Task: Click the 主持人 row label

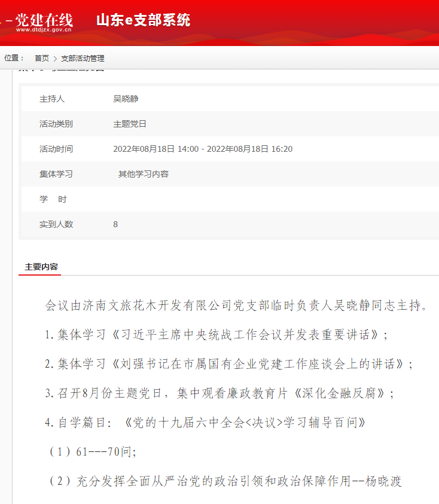Action: pos(52,99)
